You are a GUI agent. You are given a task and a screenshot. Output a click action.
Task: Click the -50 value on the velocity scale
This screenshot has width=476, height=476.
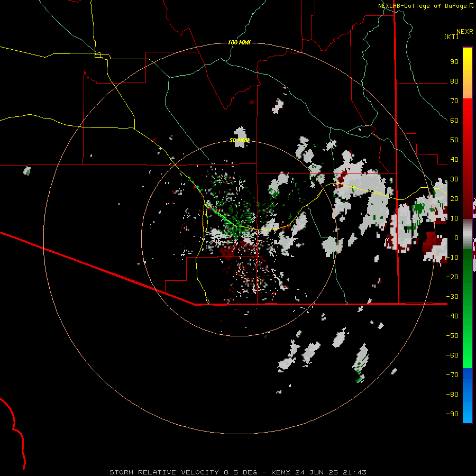(x=452, y=336)
